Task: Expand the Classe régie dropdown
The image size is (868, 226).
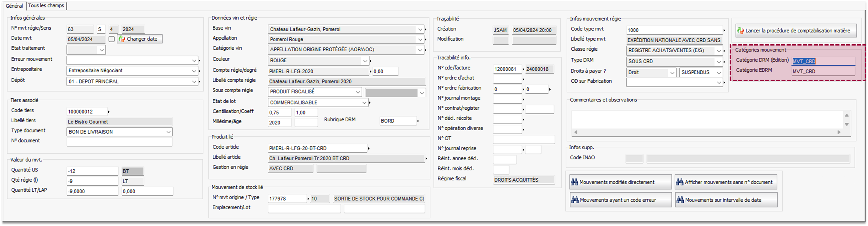Action: 719,51
